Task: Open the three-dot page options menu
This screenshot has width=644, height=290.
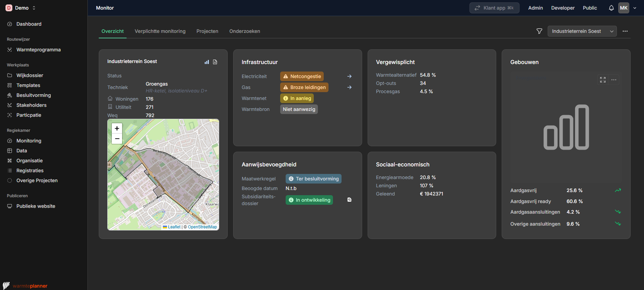Action: [x=625, y=31]
